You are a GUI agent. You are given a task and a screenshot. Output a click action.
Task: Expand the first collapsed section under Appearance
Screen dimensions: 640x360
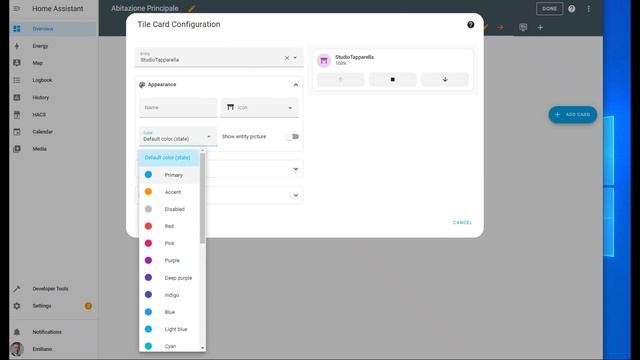(x=296, y=169)
